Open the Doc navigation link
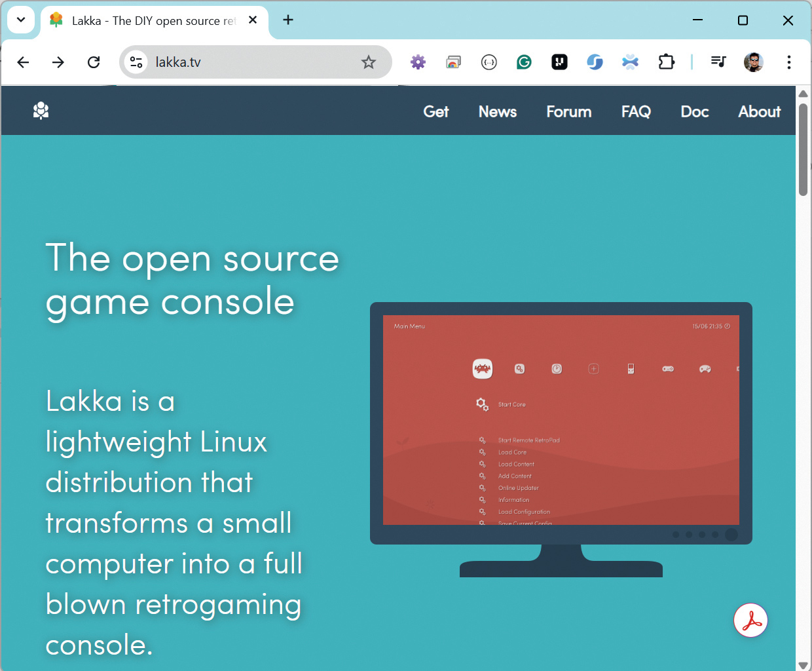Image resolution: width=812 pixels, height=671 pixels. (x=695, y=111)
